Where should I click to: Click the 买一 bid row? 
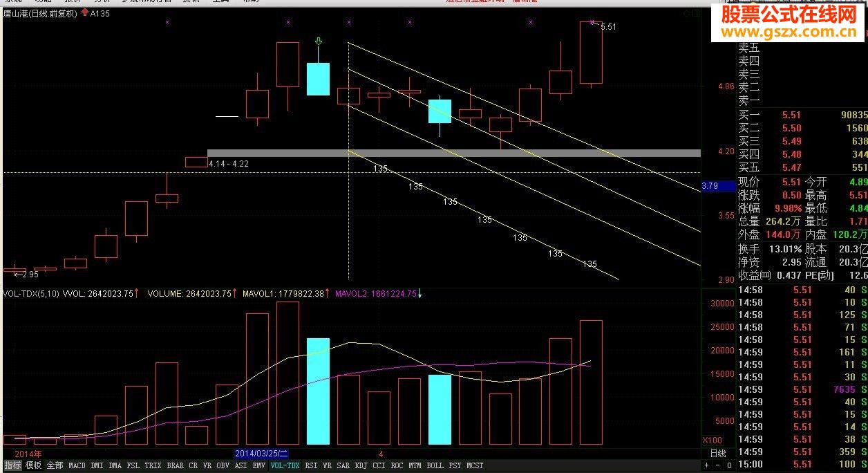pyautogui.click(x=802, y=115)
